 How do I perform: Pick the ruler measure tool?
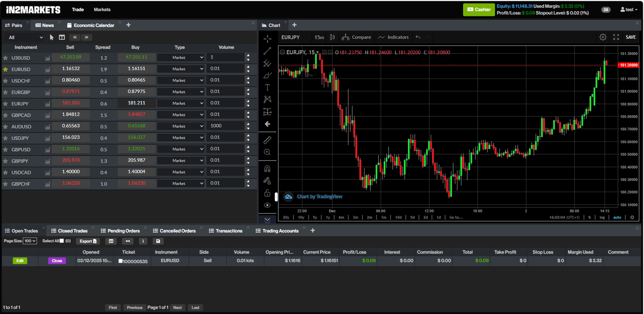click(268, 140)
